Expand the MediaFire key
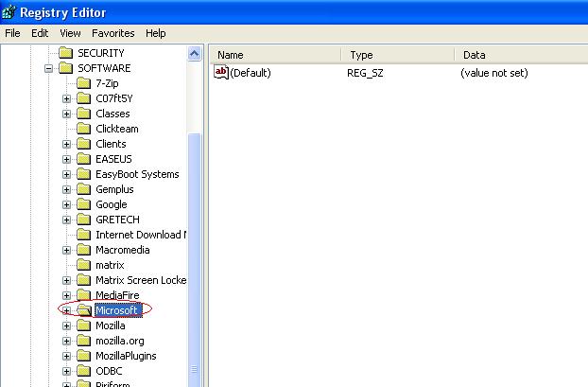The height and width of the screenshot is (387, 588). tap(67, 295)
